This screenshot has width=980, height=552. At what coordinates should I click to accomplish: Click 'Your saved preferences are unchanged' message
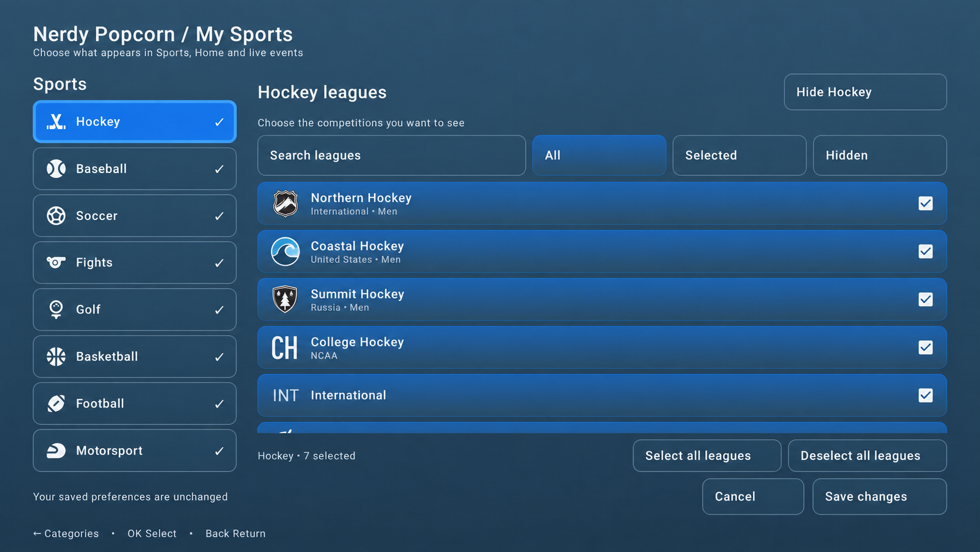pos(130,497)
